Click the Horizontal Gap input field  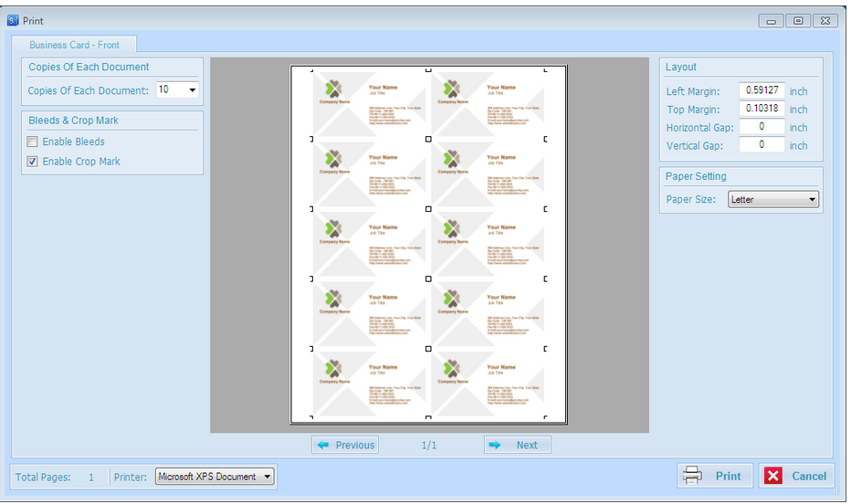pyautogui.click(x=762, y=126)
